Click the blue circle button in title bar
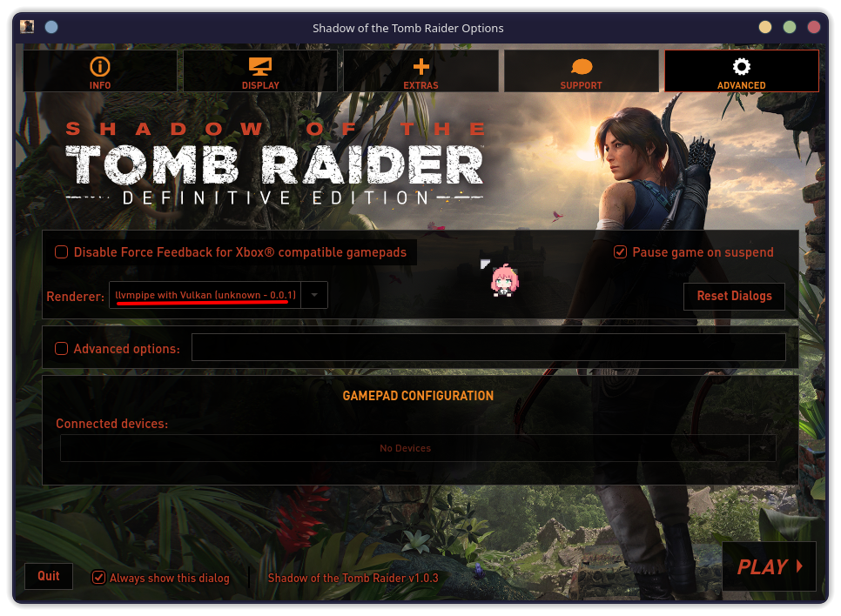The height and width of the screenshot is (616, 841). click(51, 27)
